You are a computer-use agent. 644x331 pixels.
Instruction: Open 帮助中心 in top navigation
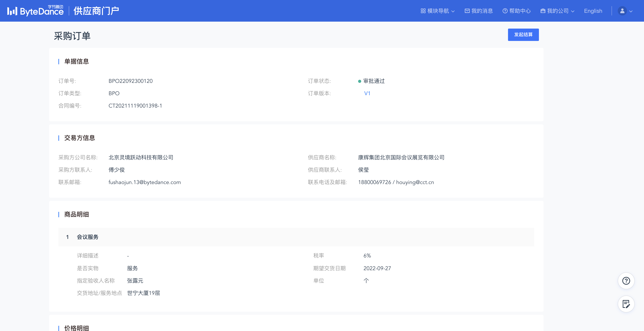click(x=520, y=11)
